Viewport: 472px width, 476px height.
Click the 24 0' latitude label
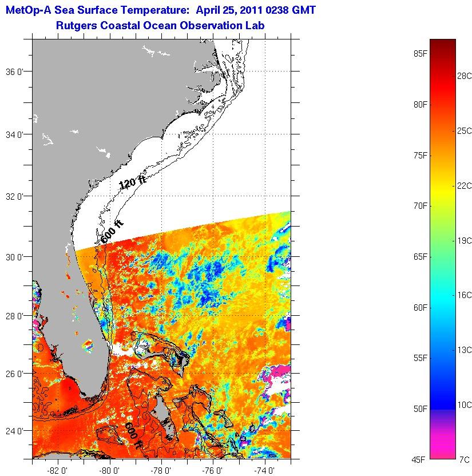point(15,431)
